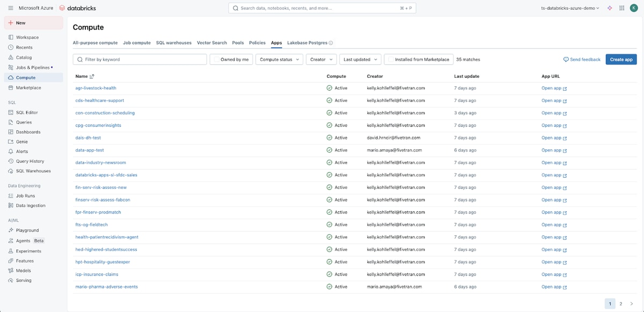
Task: Switch to the SQL warehouses tab
Action: [174, 42]
